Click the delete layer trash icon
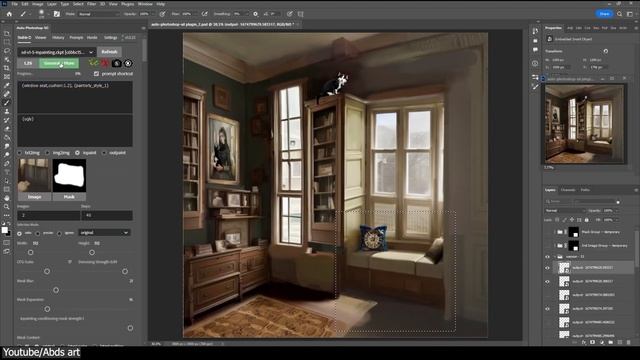The image size is (640, 360). (x=628, y=342)
